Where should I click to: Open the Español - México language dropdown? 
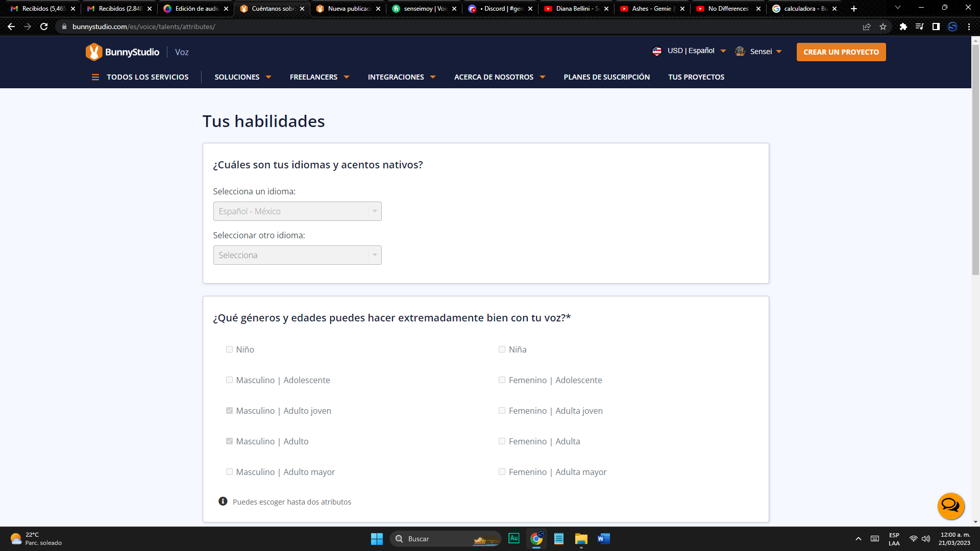[x=297, y=211]
